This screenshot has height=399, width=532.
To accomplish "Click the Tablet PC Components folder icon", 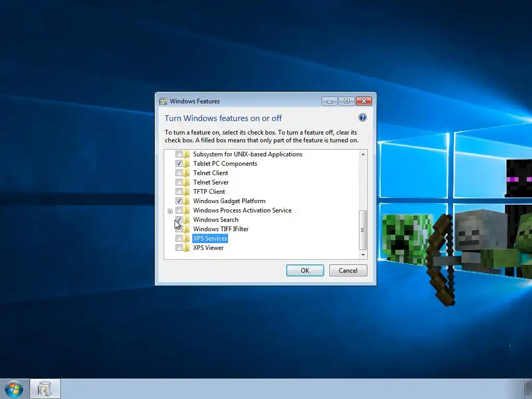I will (x=187, y=164).
